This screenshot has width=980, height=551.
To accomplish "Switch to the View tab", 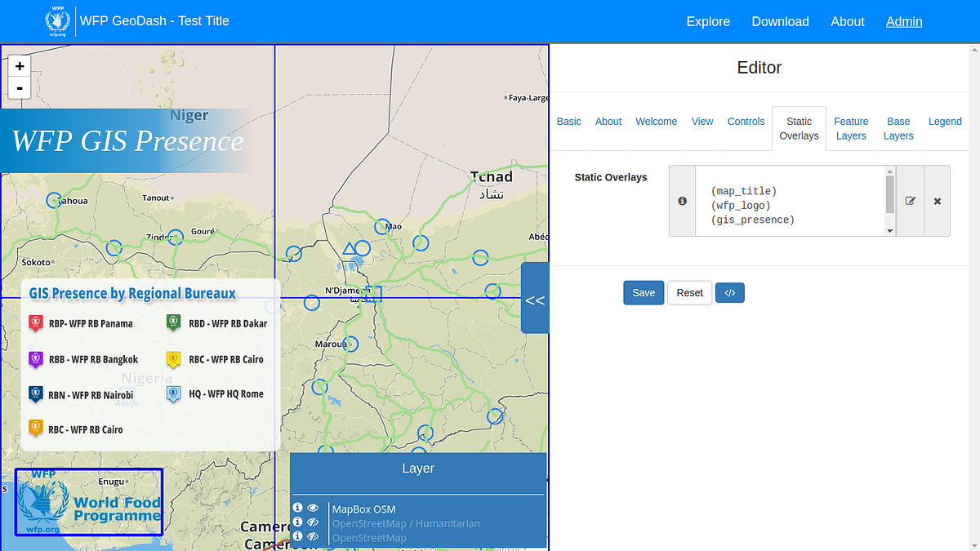I will click(702, 121).
